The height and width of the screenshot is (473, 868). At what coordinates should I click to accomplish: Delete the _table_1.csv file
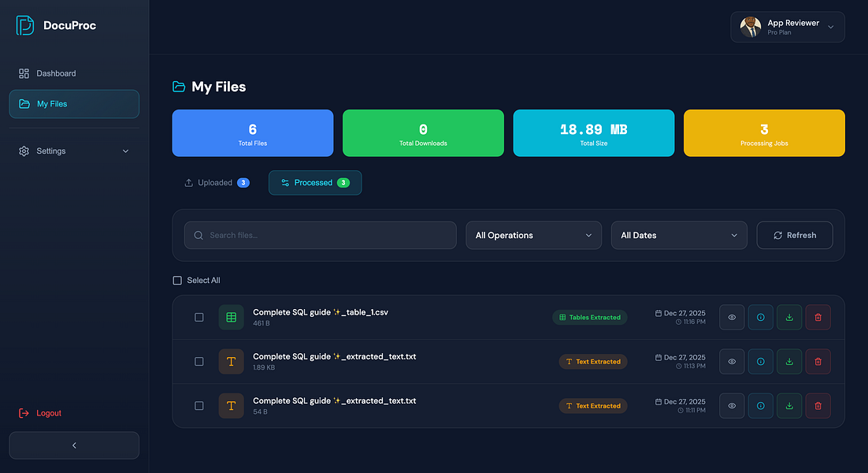[818, 318]
